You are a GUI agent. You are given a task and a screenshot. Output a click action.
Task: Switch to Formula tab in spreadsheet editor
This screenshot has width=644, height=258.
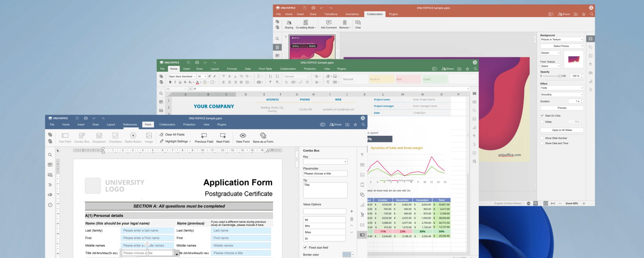[232, 69]
